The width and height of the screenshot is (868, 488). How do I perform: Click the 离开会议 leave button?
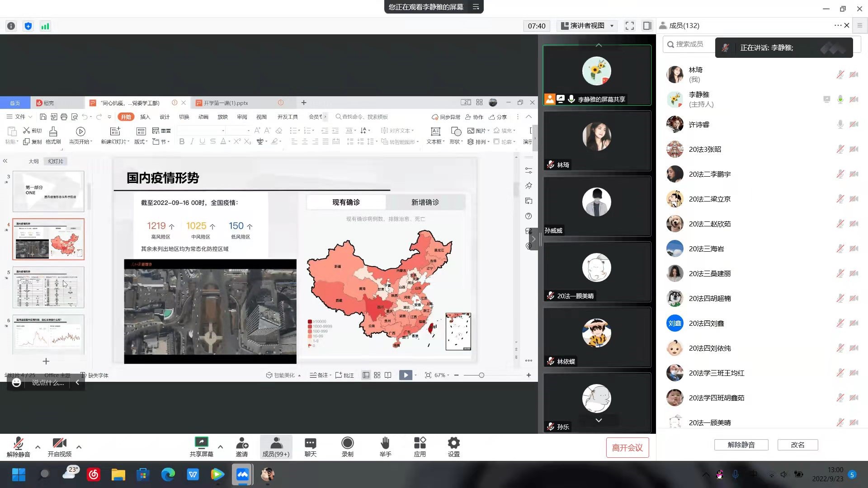tap(627, 447)
